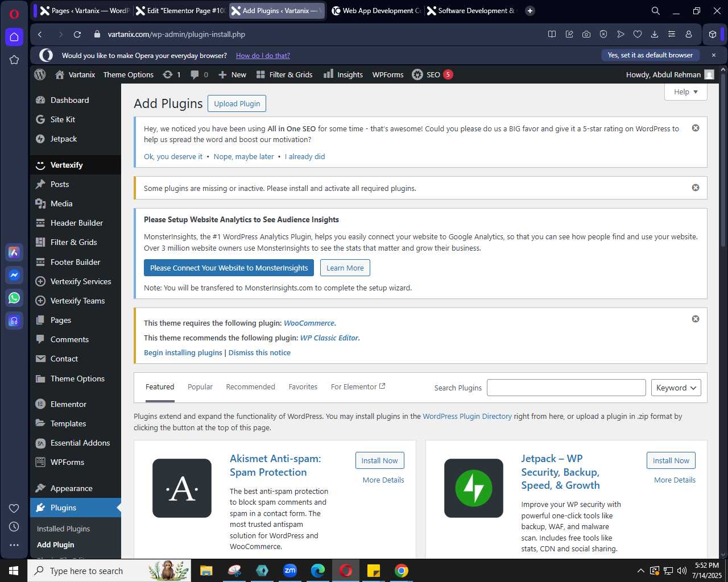The width and height of the screenshot is (728, 582).
Task: Click into the Search Plugins field
Action: 566,388
